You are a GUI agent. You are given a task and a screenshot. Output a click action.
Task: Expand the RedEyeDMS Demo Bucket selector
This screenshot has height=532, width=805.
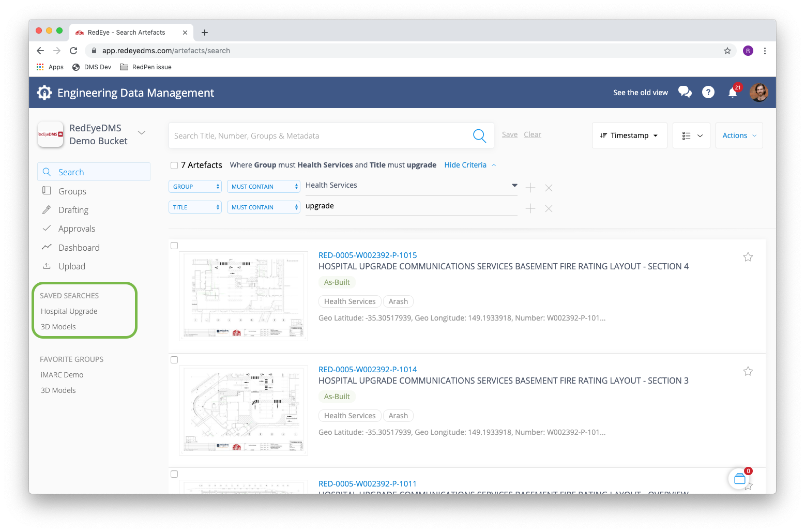[142, 133]
